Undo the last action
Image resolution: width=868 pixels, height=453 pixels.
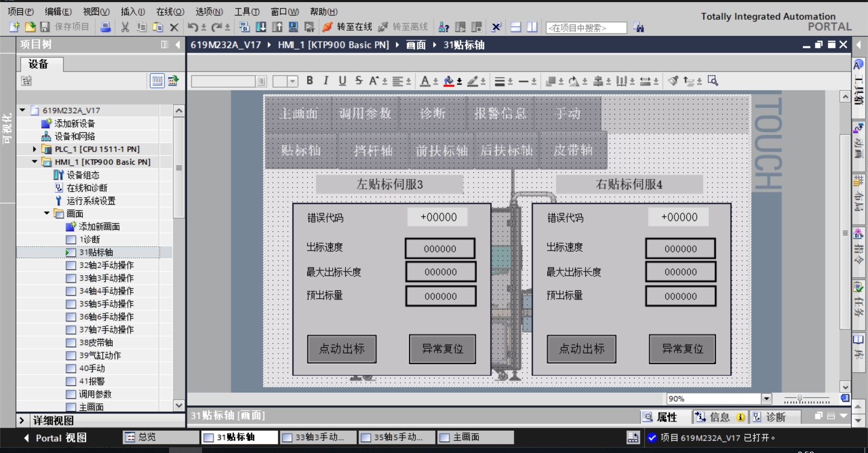coord(193,27)
